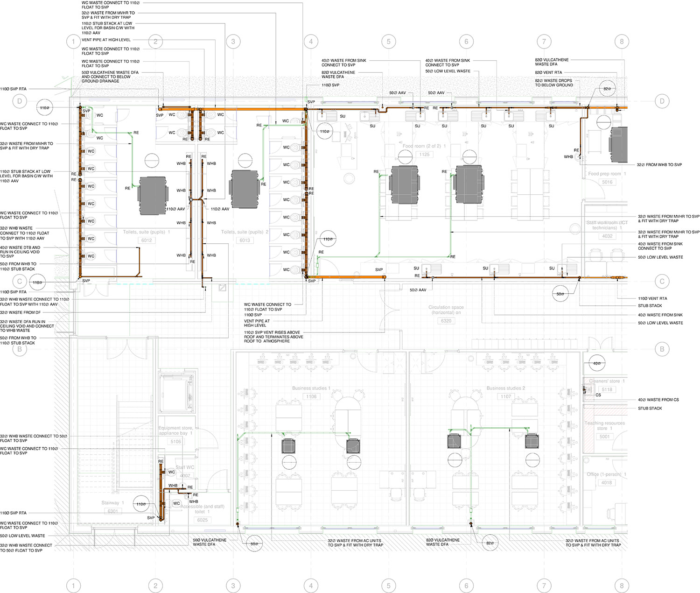Select grid bubble D on left side
700x593 pixels.
20,101
